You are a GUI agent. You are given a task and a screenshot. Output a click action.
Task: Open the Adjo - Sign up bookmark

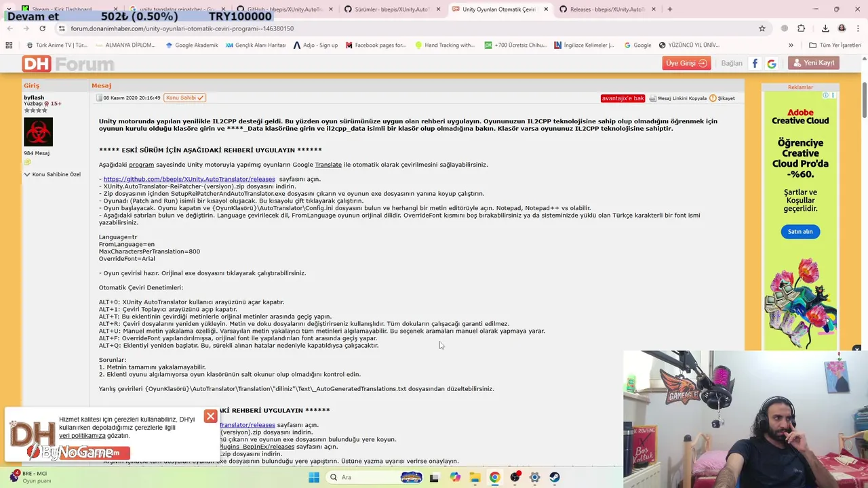pyautogui.click(x=315, y=45)
